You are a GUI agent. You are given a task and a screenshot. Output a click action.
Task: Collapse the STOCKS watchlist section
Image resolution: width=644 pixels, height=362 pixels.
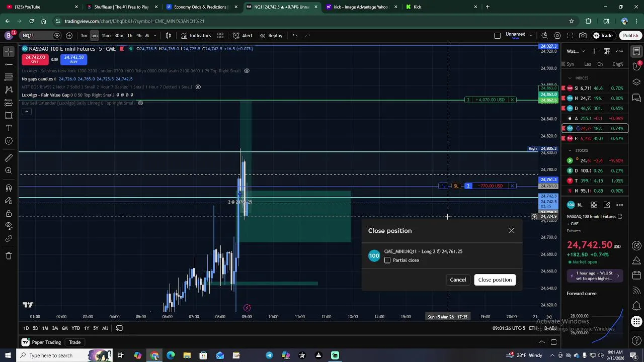click(570, 151)
